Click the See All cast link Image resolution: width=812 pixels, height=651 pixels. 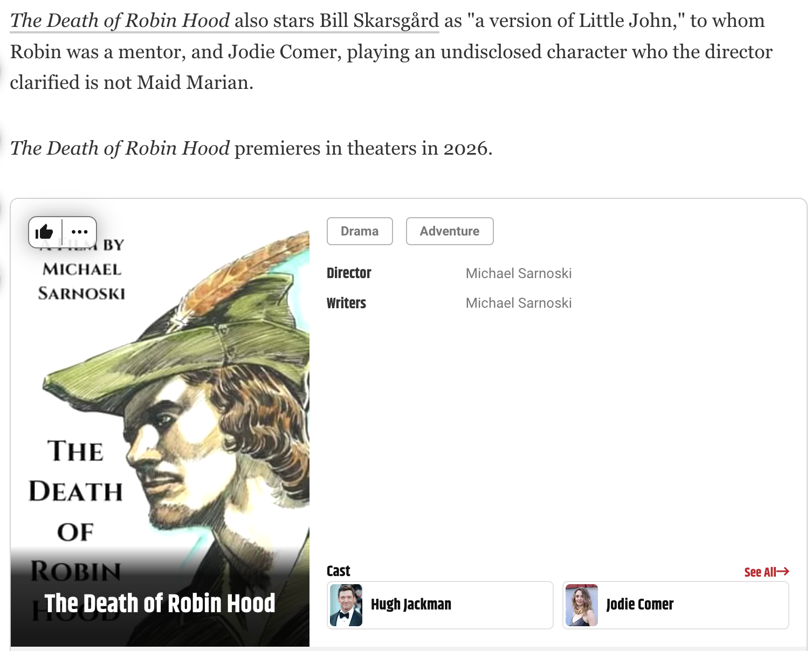[x=760, y=572]
